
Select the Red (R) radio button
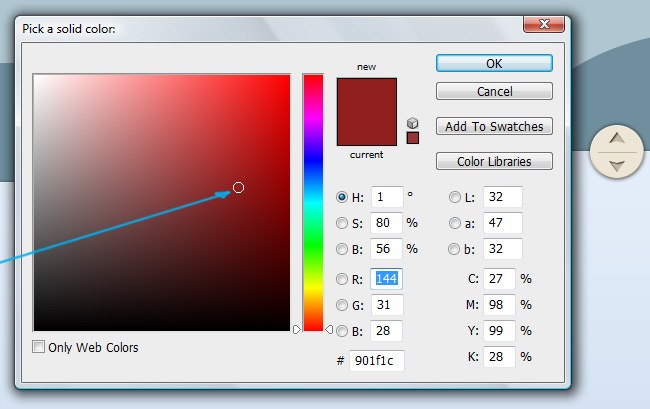[x=342, y=279]
